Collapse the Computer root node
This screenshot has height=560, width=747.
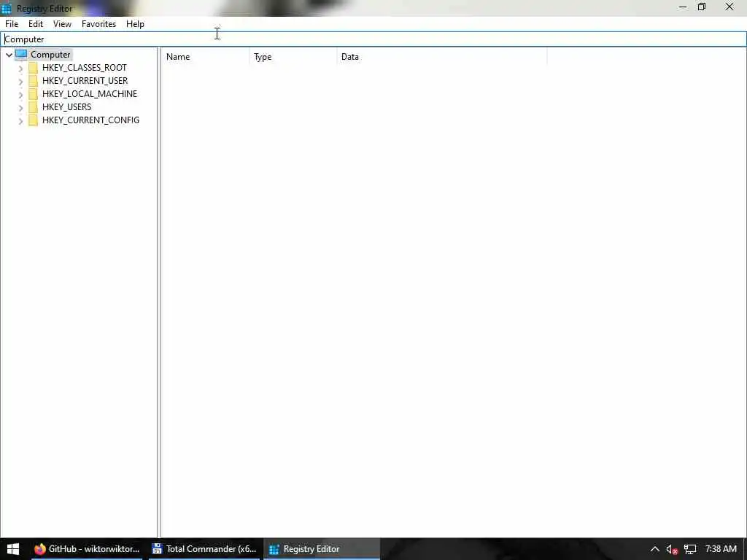[9, 55]
